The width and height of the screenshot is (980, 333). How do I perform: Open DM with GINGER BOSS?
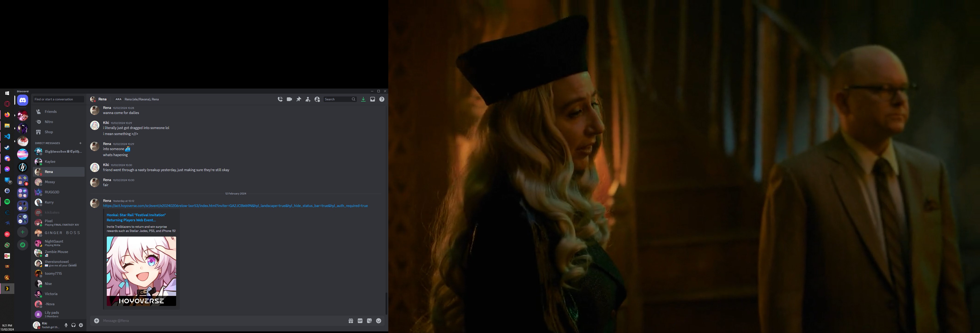[x=58, y=233]
